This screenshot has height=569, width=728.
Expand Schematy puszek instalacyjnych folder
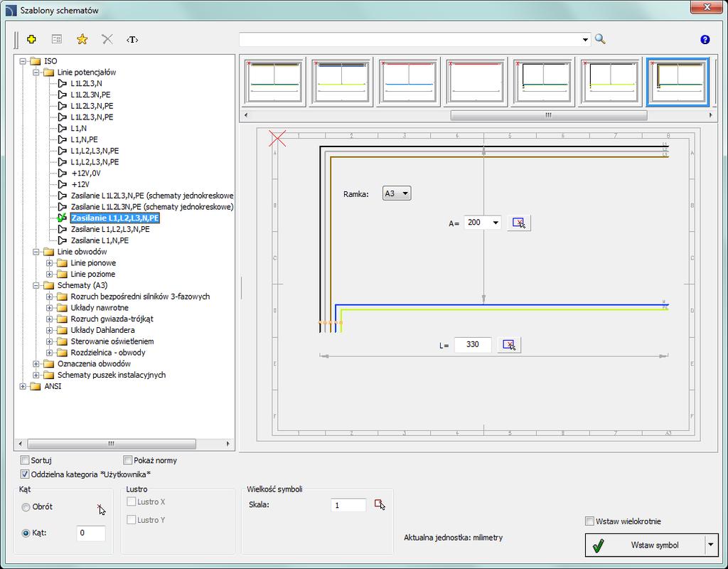point(36,376)
